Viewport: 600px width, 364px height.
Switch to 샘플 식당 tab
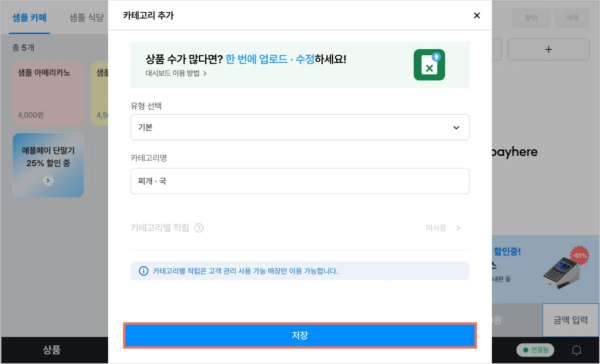(86, 18)
